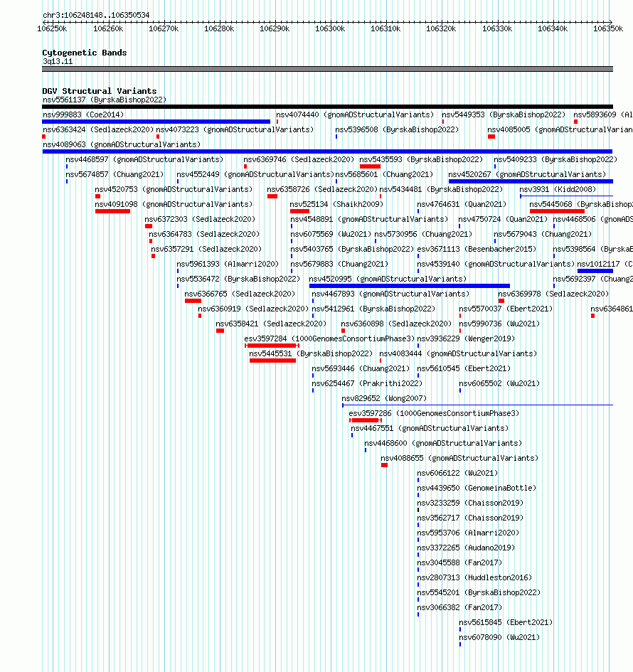Viewport: 633px width, 672px height.
Task: Click the nsv6363424 (Sedlazeck2020) label
Action: pyautogui.click(x=98, y=129)
